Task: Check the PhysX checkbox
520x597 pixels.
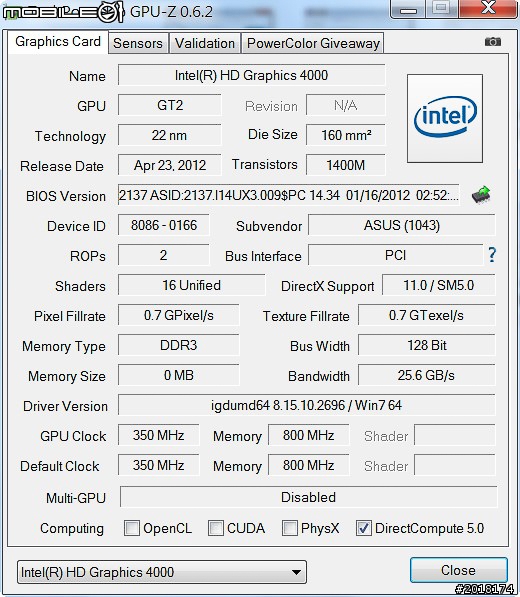Action: [x=289, y=528]
